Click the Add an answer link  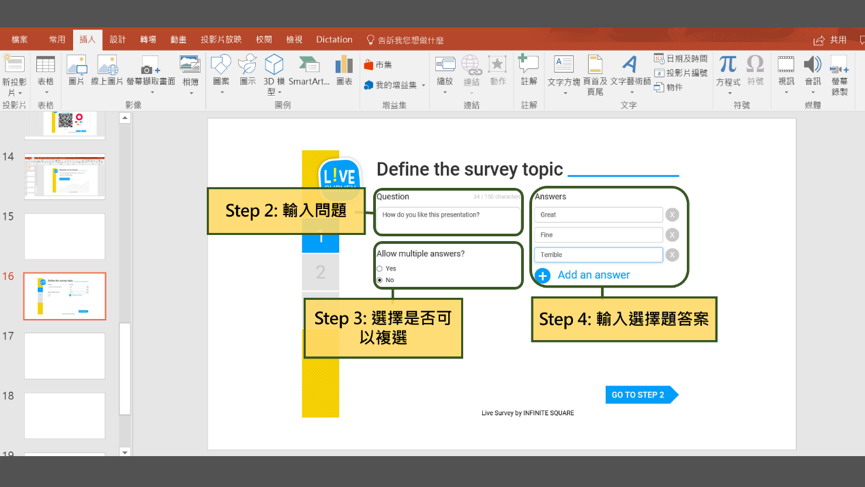click(593, 275)
